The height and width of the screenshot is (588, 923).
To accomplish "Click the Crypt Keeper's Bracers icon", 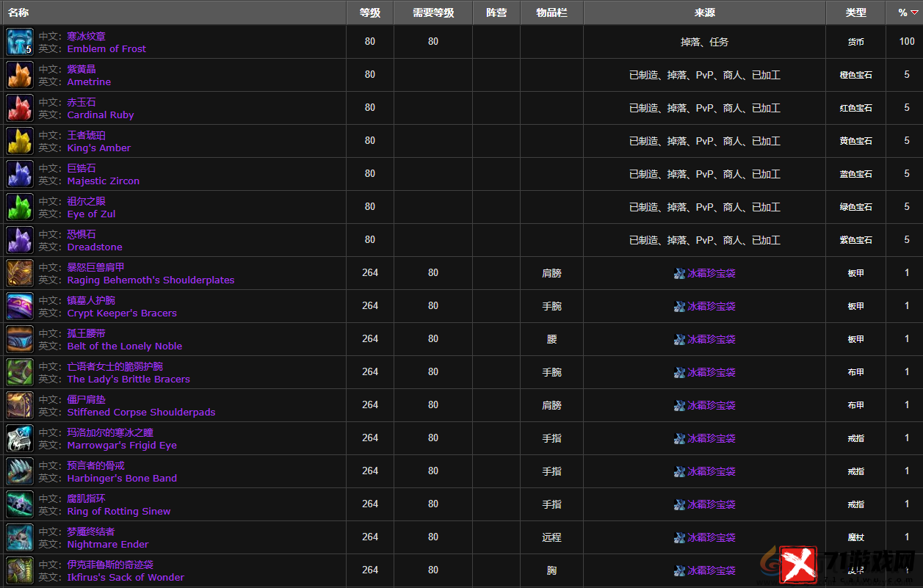I will coord(20,306).
